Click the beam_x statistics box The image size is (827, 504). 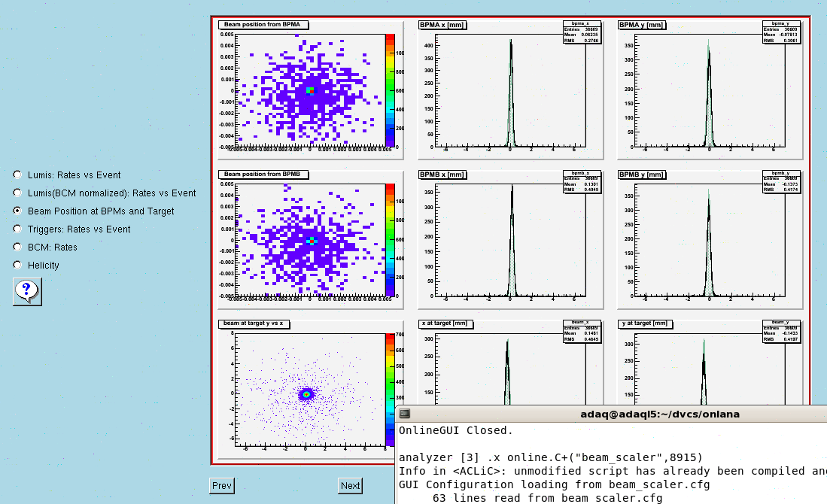(582, 332)
